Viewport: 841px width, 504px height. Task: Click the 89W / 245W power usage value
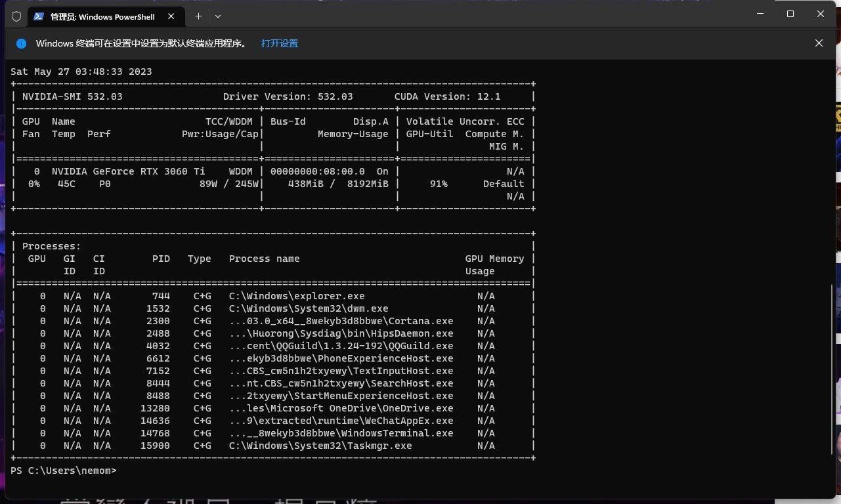coord(228,184)
